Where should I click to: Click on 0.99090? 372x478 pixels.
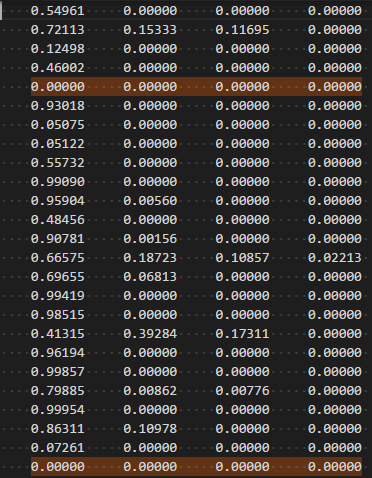tap(58, 182)
